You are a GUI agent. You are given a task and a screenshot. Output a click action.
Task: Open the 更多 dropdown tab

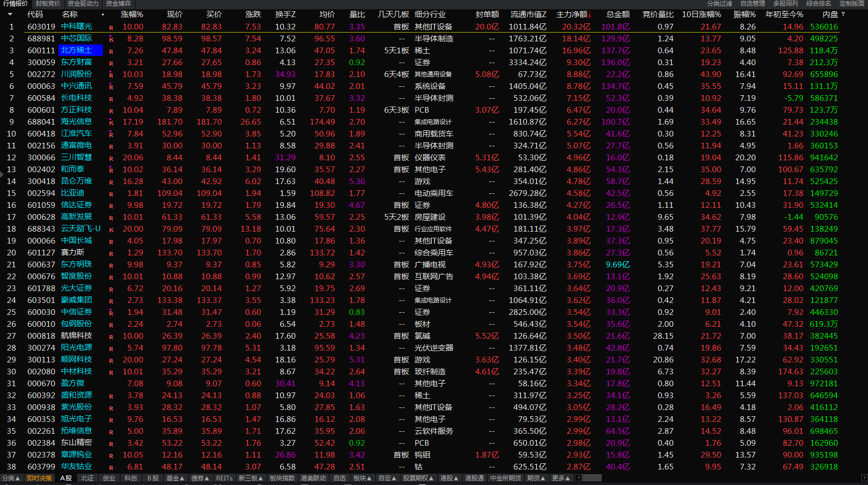(561, 478)
